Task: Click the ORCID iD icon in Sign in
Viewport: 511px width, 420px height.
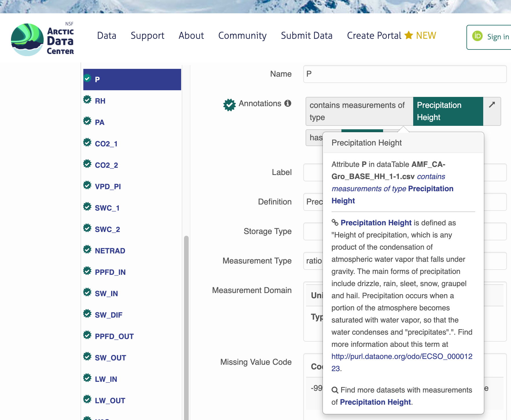Action: click(477, 36)
